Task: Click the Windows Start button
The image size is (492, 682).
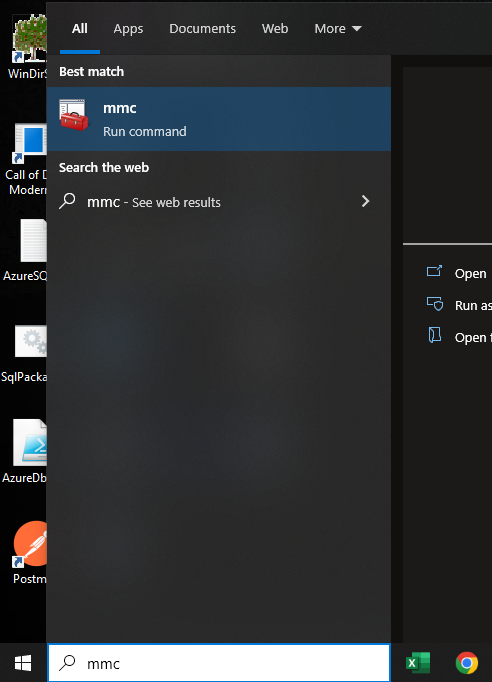Action: [x=23, y=663]
